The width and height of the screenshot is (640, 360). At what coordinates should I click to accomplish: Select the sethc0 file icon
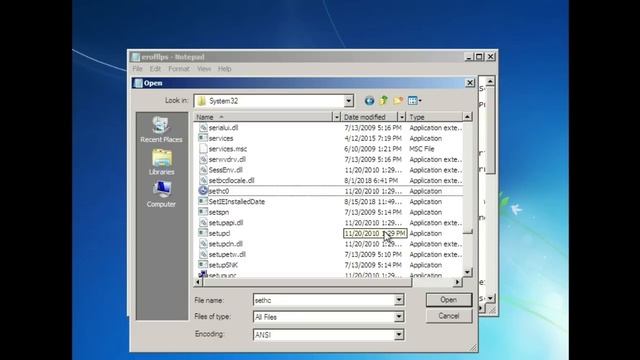(x=203, y=191)
